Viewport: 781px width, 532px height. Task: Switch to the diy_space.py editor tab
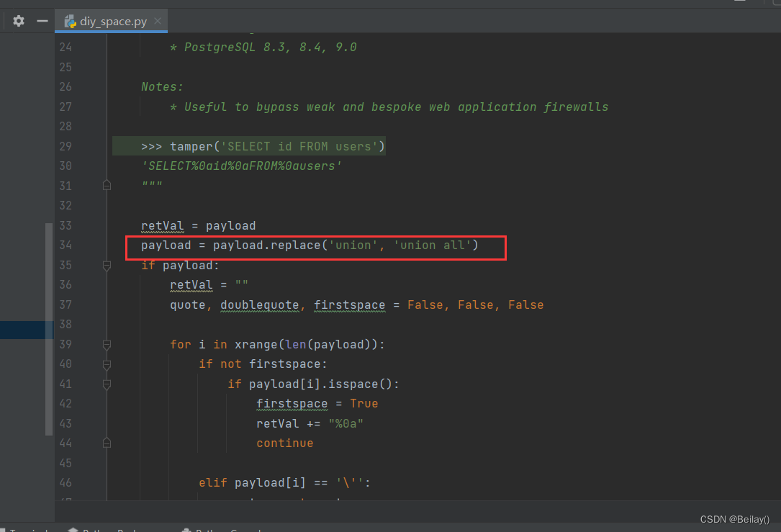click(111, 21)
